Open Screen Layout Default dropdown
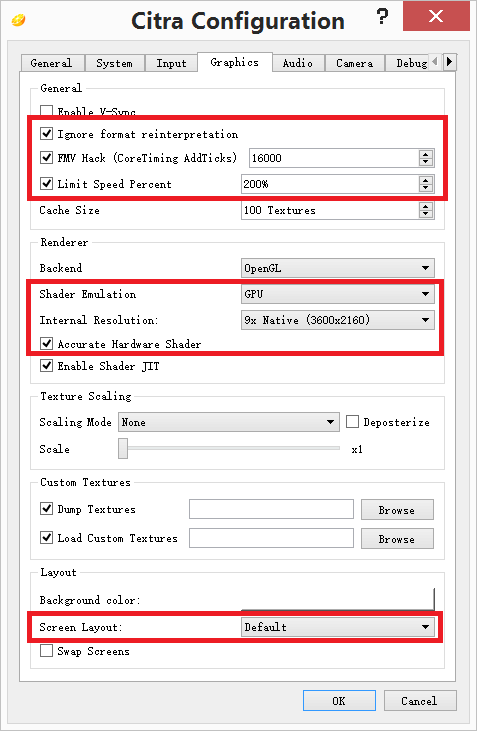Image resolution: width=477 pixels, height=731 pixels. tap(338, 627)
